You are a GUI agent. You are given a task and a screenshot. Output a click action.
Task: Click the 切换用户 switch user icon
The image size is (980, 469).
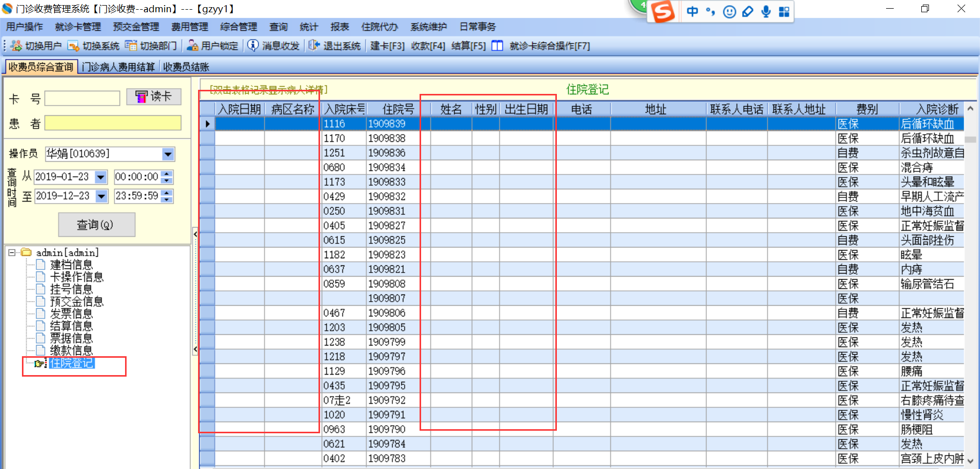(x=16, y=46)
